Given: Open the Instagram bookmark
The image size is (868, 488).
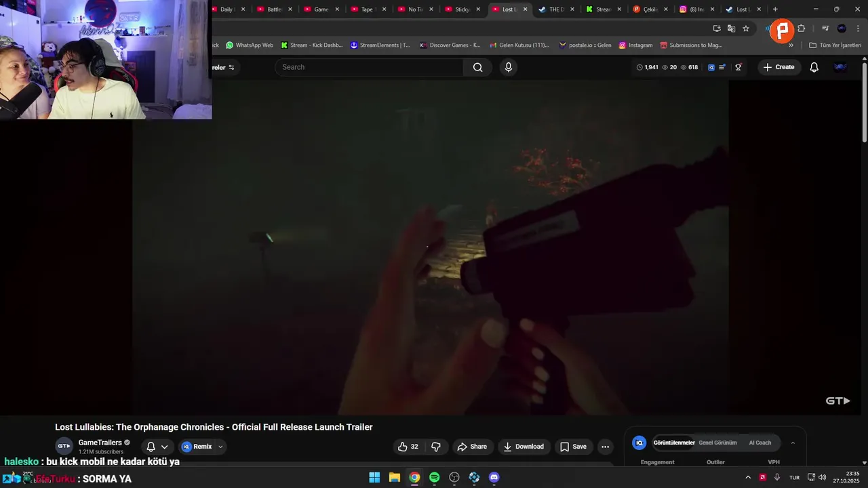Looking at the screenshot, I should (x=635, y=45).
